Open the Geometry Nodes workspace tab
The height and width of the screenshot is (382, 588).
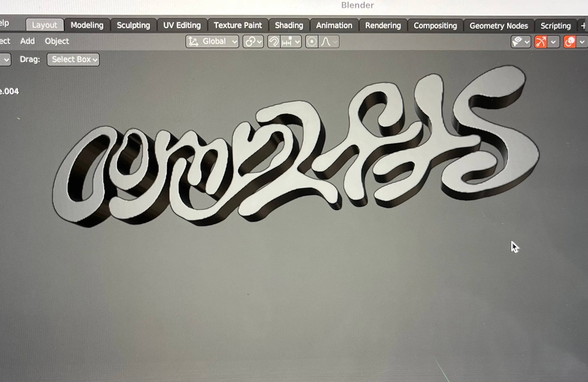click(x=498, y=26)
